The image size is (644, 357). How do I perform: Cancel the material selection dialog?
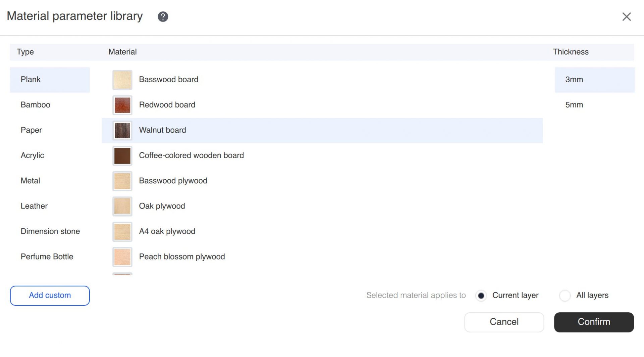tap(504, 322)
